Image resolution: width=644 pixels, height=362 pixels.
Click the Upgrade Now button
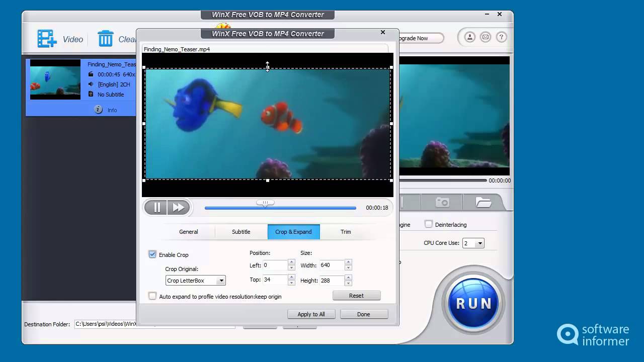point(421,38)
